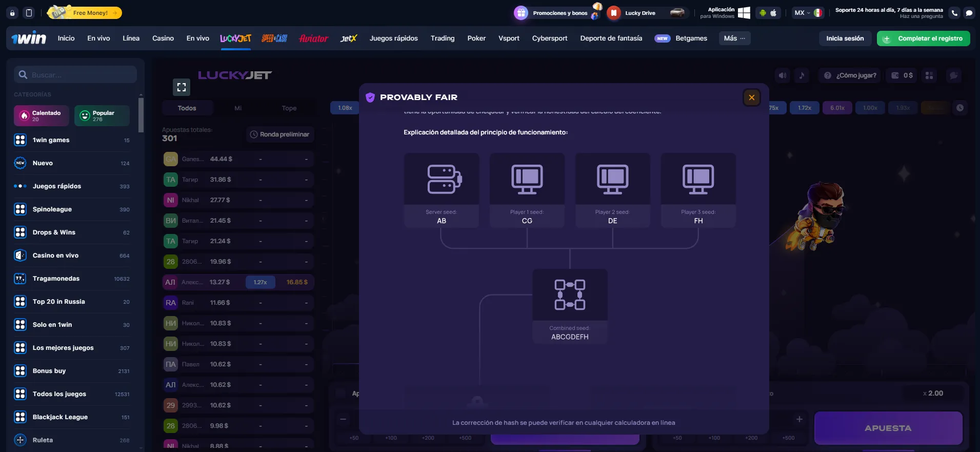The image size is (980, 452).
Task: Expand the Más navigation menu
Action: point(734,38)
